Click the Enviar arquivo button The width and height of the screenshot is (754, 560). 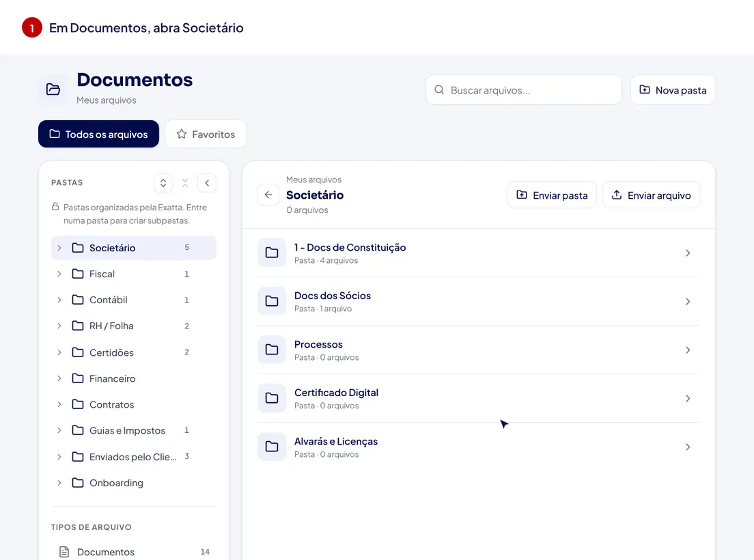pos(651,195)
